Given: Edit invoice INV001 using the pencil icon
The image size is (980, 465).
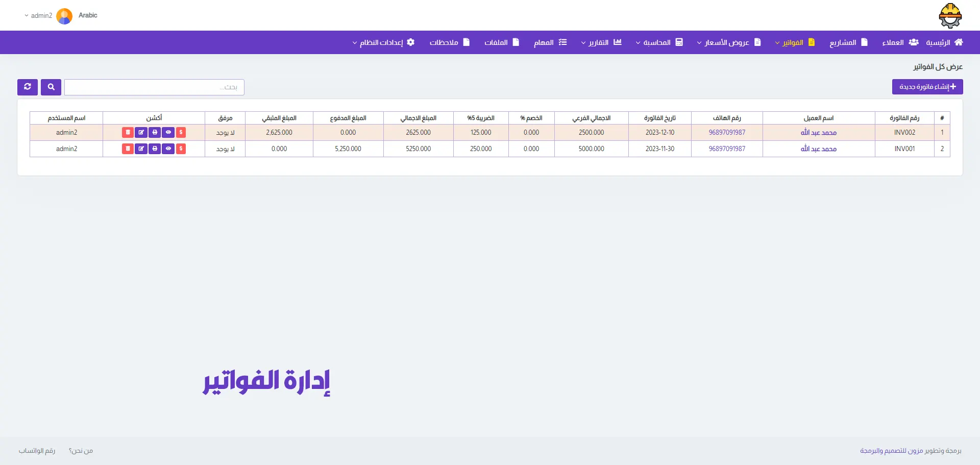Looking at the screenshot, I should pos(141,149).
